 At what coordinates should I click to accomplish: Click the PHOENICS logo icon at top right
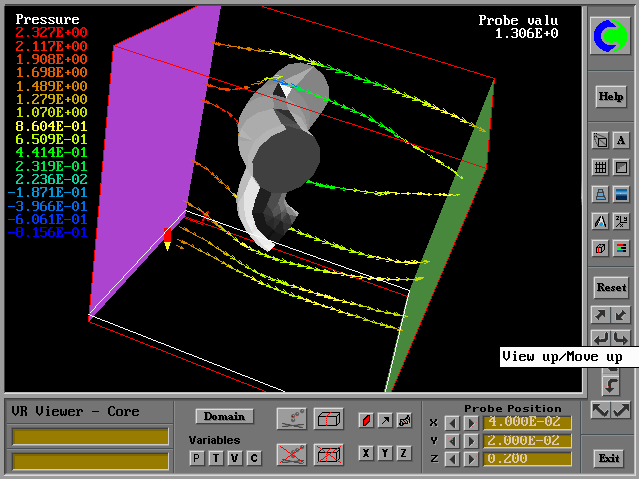click(610, 36)
